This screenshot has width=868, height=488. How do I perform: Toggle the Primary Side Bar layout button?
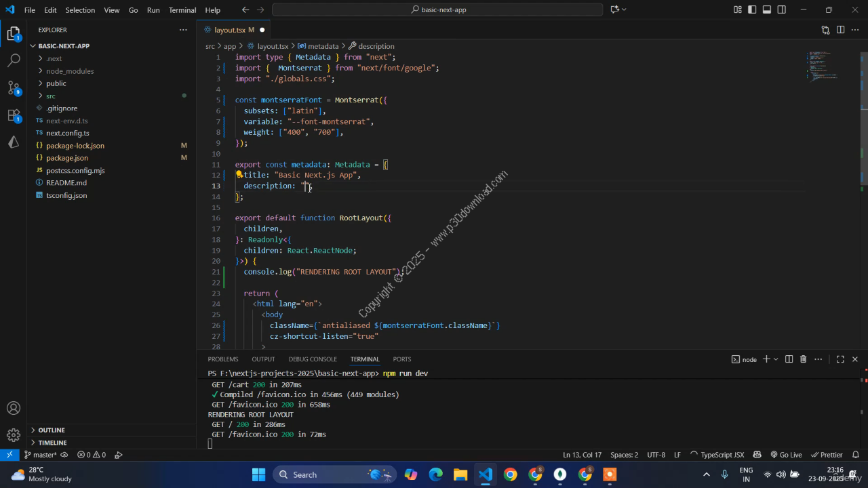[752, 9]
